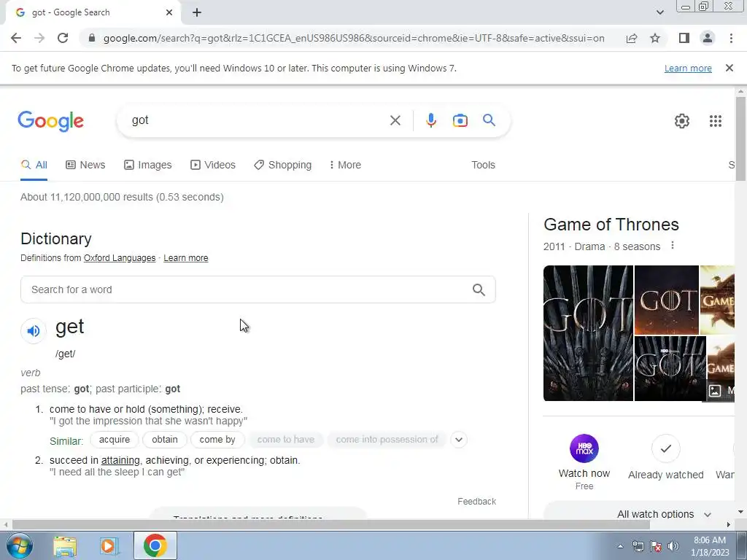Click the acquire synonym chip
Image resolution: width=747 pixels, height=560 pixels.
tap(115, 440)
